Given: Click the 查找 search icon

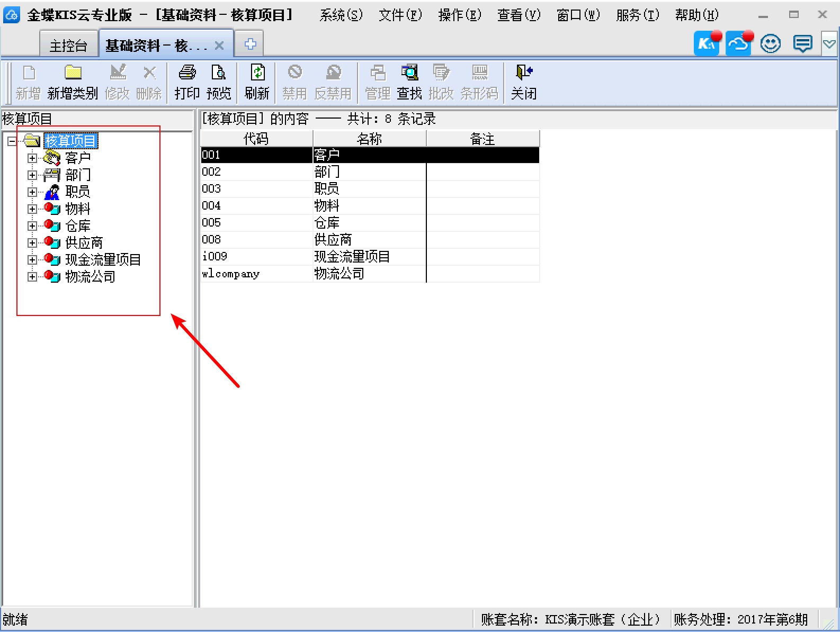Looking at the screenshot, I should (409, 73).
